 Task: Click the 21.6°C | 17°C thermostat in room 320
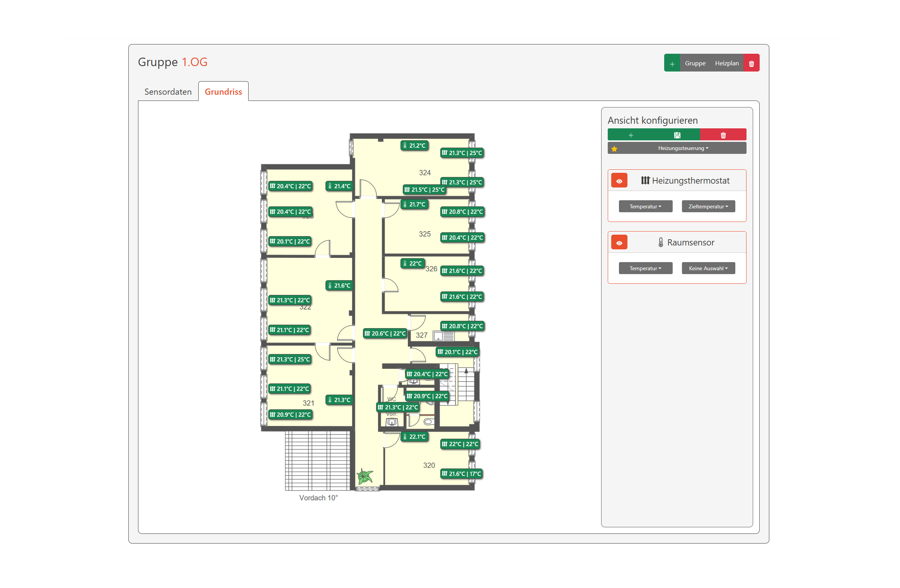pyautogui.click(x=461, y=474)
